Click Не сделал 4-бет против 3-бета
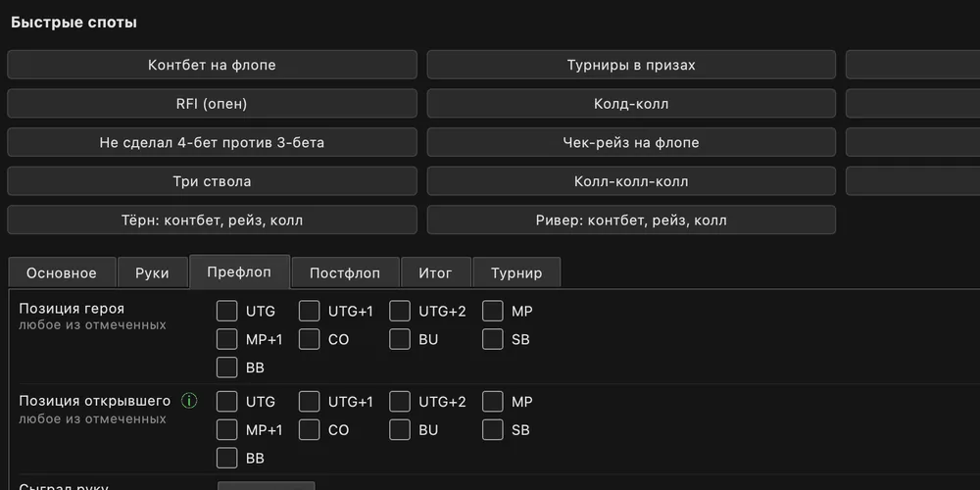Viewport: 980px width, 490px height. coord(212,142)
